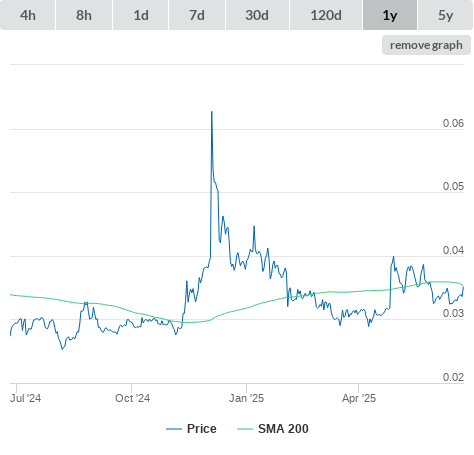Screen dimensions: 474x455
Task: Click the 0.04 y-axis value label
Action: 453,250
